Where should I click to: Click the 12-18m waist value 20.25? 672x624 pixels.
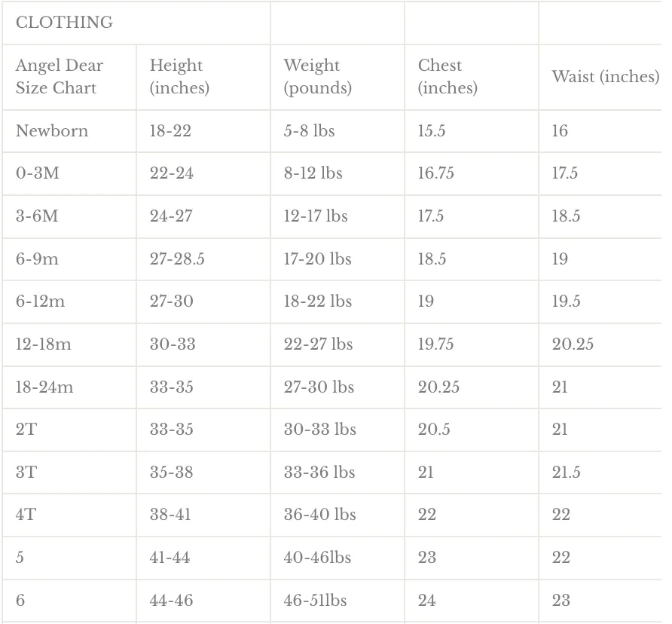coord(573,344)
